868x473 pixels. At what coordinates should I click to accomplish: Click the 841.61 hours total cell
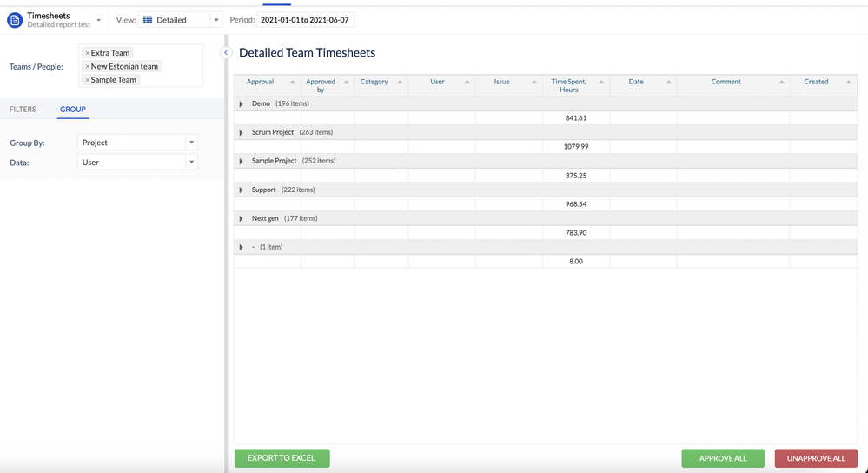[x=576, y=118]
